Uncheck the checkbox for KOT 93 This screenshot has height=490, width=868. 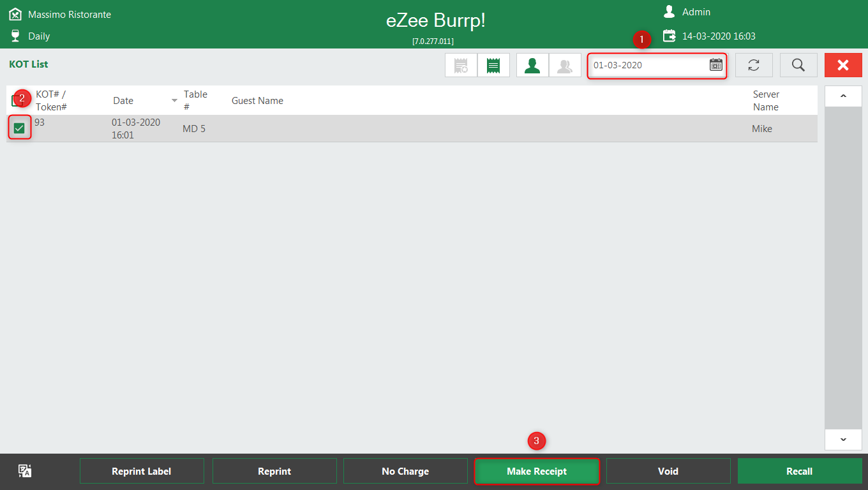[x=19, y=128]
